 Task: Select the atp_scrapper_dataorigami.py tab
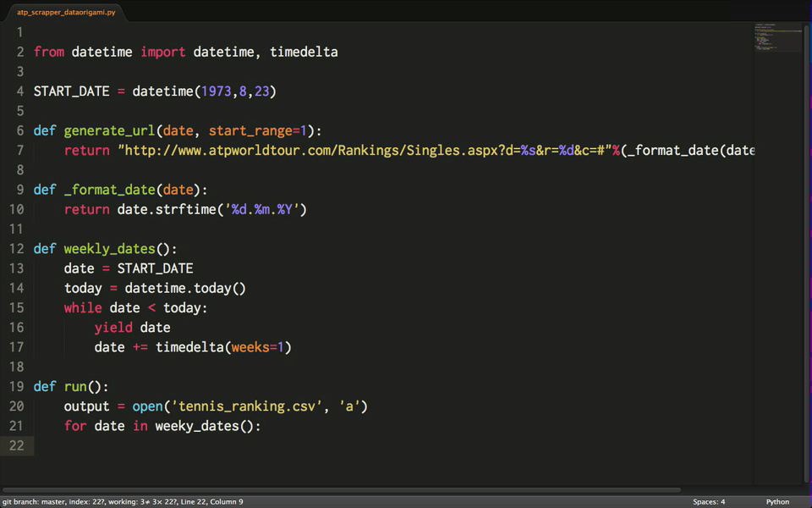(x=66, y=12)
